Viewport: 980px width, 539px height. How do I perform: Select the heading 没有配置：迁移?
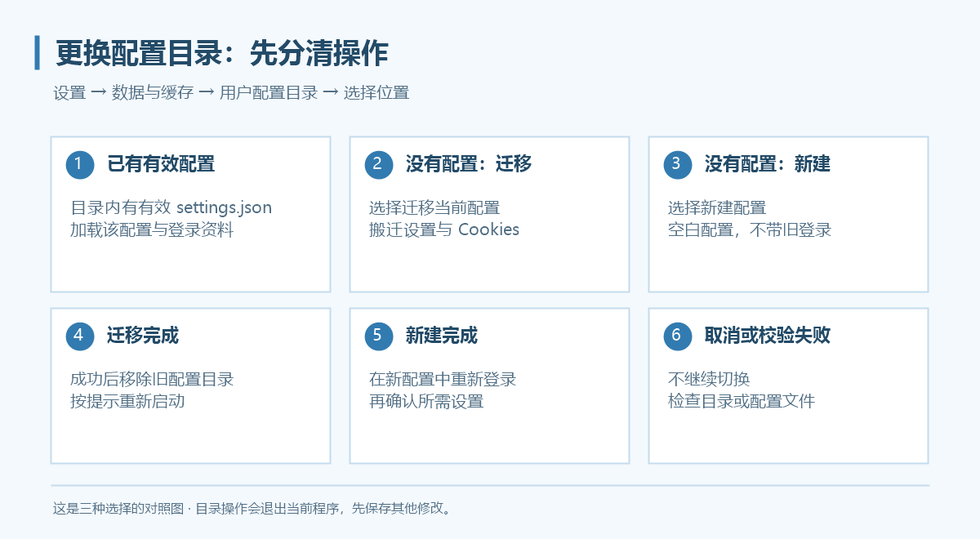tap(469, 164)
